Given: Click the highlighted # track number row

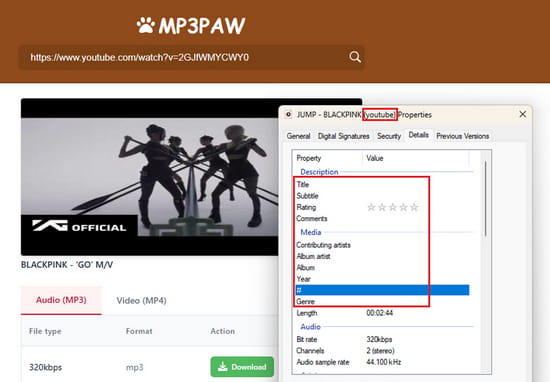Looking at the screenshot, I should (382, 290).
